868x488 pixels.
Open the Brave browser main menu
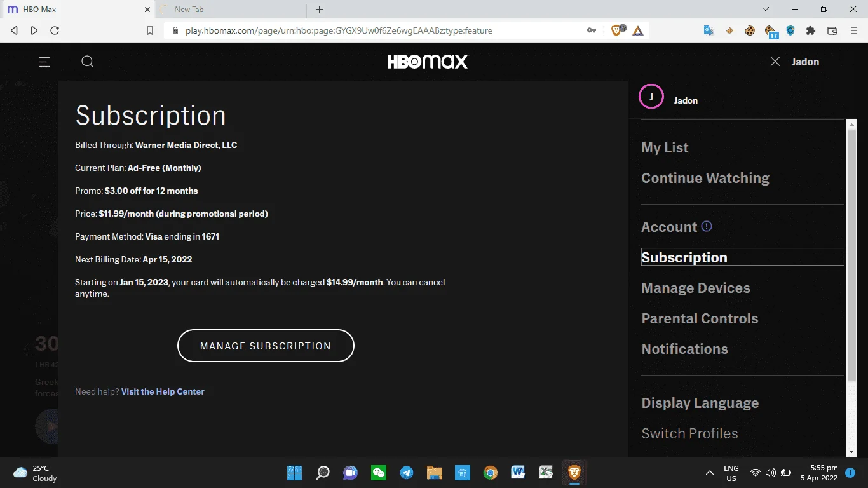853,30
